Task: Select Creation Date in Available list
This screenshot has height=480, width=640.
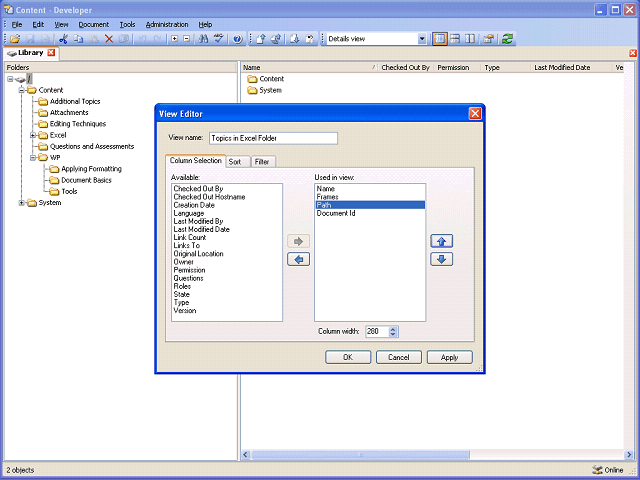Action: click(194, 205)
